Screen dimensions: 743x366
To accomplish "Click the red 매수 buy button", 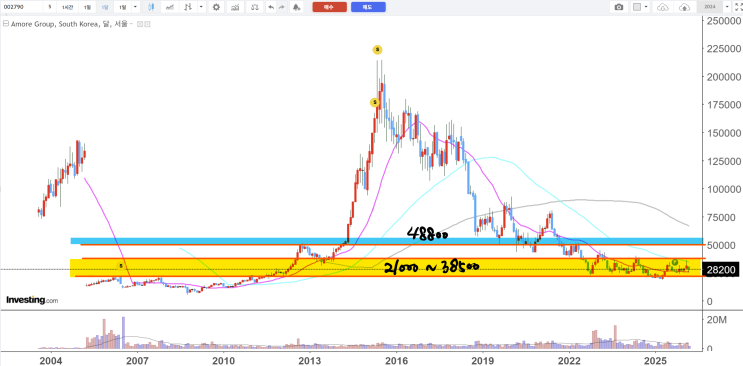I will click(329, 7).
